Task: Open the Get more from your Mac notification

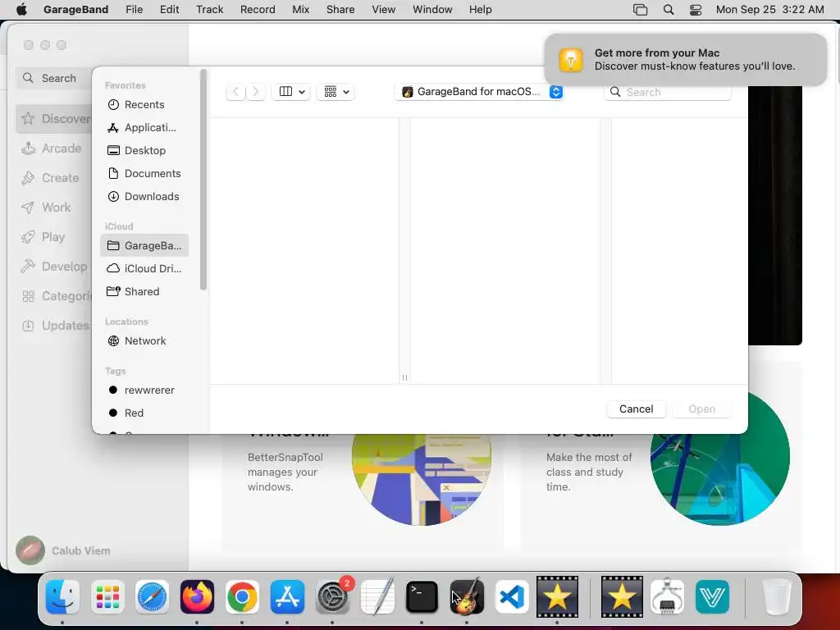Action: point(686,59)
